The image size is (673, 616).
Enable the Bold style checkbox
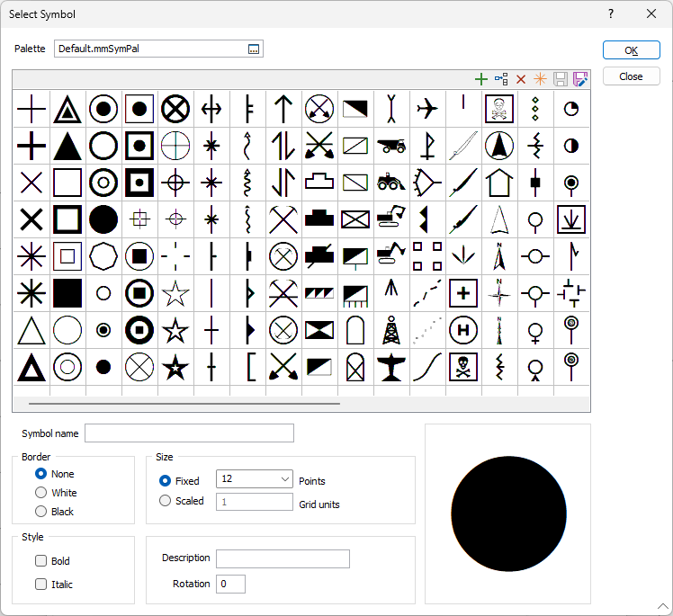(40, 561)
